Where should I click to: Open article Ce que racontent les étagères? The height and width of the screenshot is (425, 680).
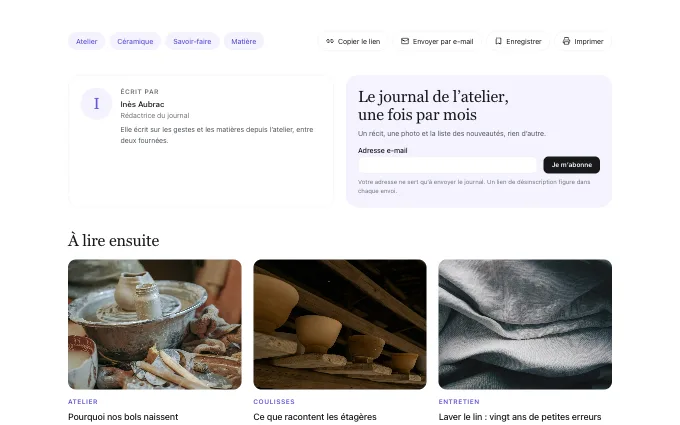coord(315,417)
